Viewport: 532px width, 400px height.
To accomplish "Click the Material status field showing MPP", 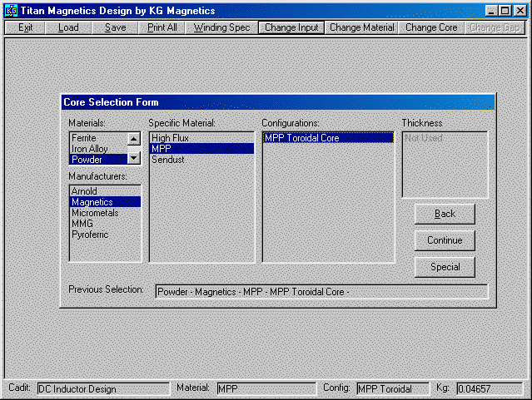I will 266,389.
